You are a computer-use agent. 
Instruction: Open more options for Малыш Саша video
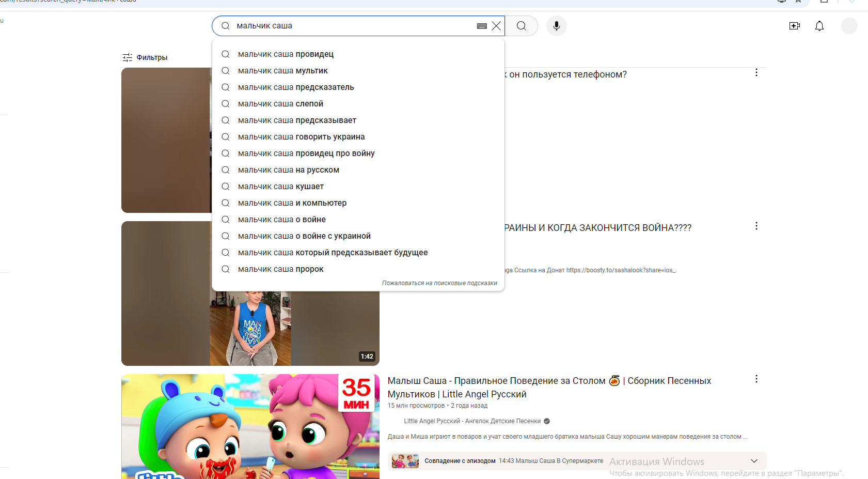(756, 379)
